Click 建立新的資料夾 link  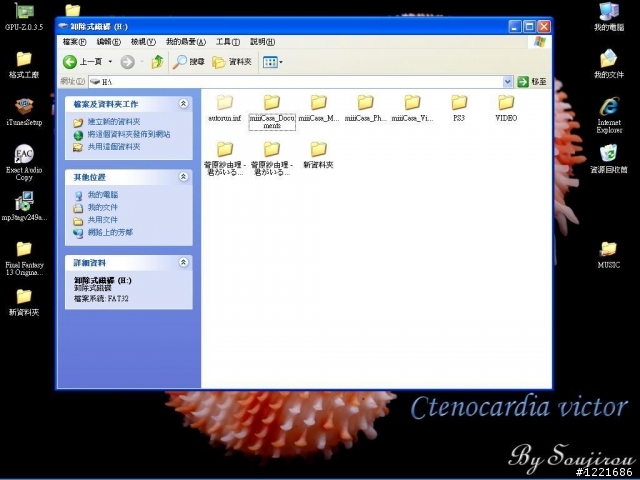114,122
